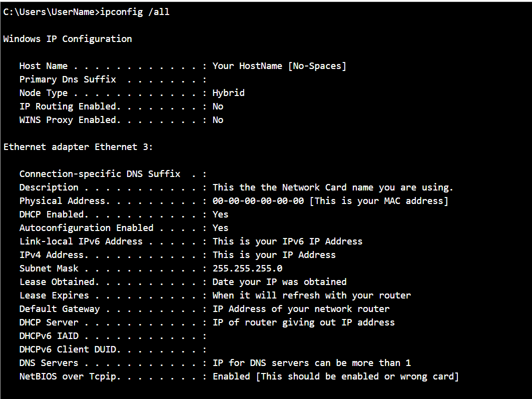Click the Node Type Hybrid value
The image size is (532, 399).
point(228,93)
